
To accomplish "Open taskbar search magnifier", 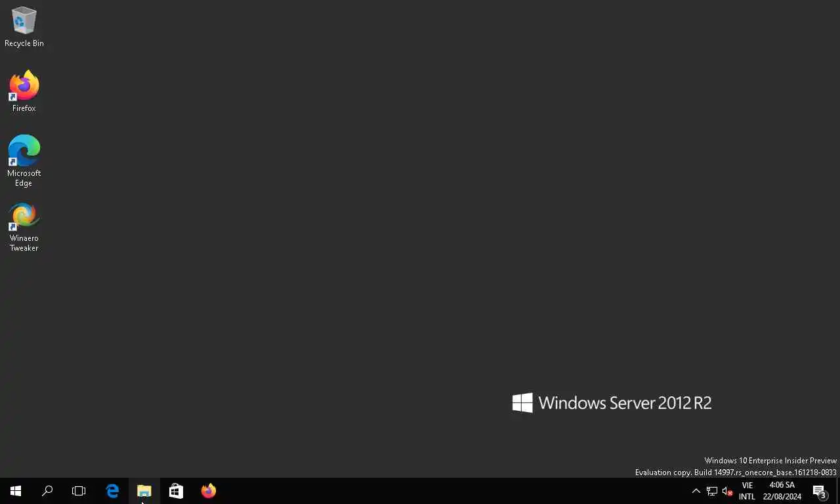I will 47,491.
